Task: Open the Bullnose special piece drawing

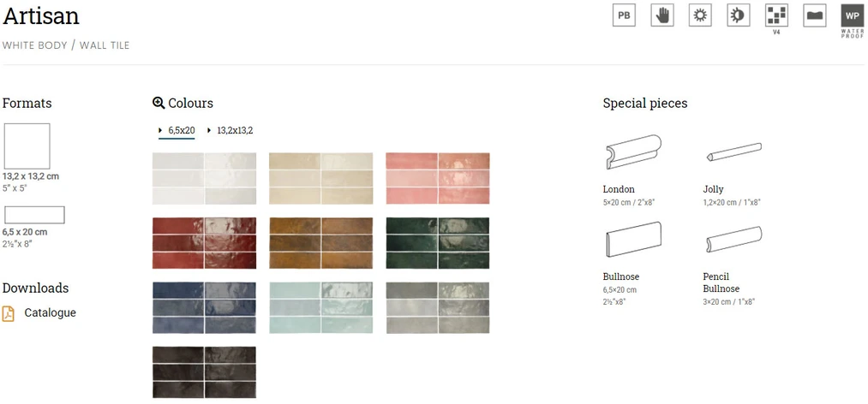Action: pyautogui.click(x=634, y=240)
